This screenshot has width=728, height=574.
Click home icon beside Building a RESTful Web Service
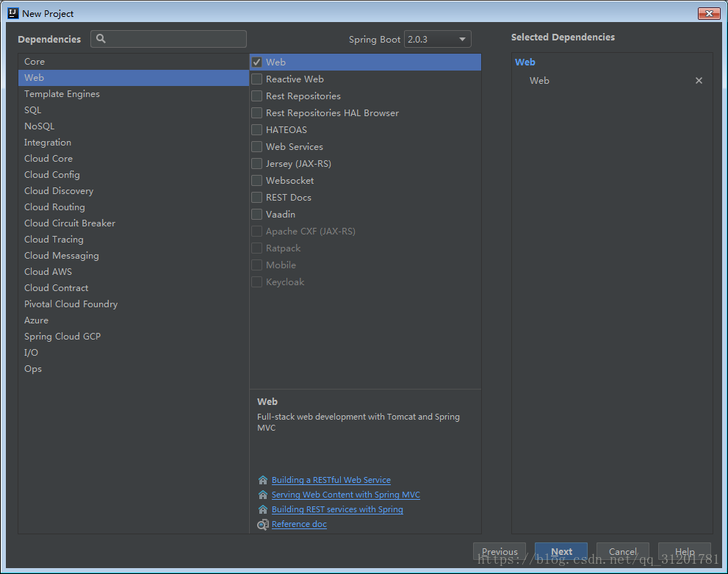[263, 480]
